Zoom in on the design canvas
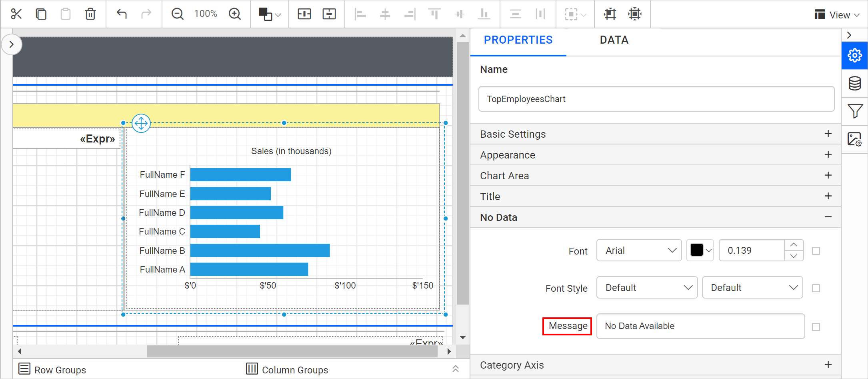Image resolution: width=868 pixels, height=379 pixels. [x=235, y=14]
